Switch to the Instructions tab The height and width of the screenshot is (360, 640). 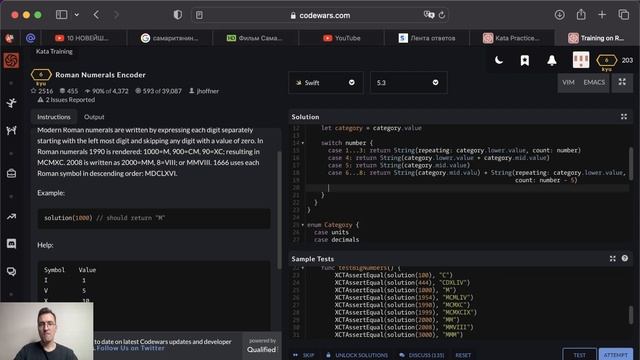(x=54, y=117)
